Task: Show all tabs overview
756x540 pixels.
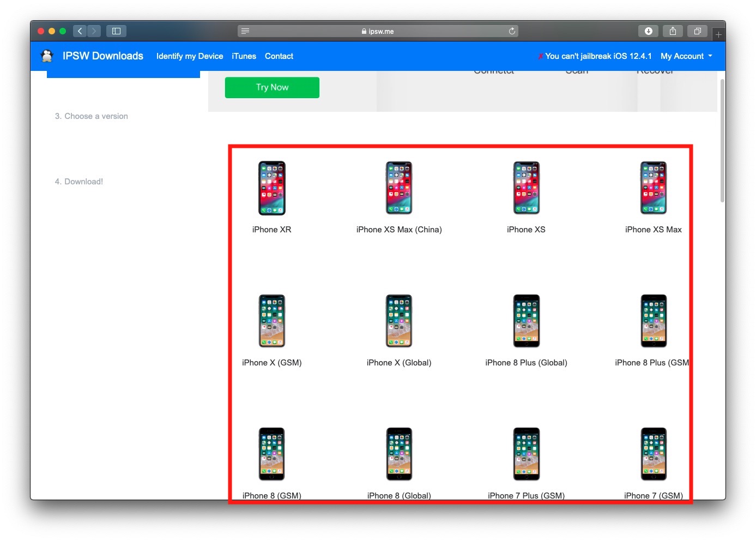Action: click(x=697, y=31)
